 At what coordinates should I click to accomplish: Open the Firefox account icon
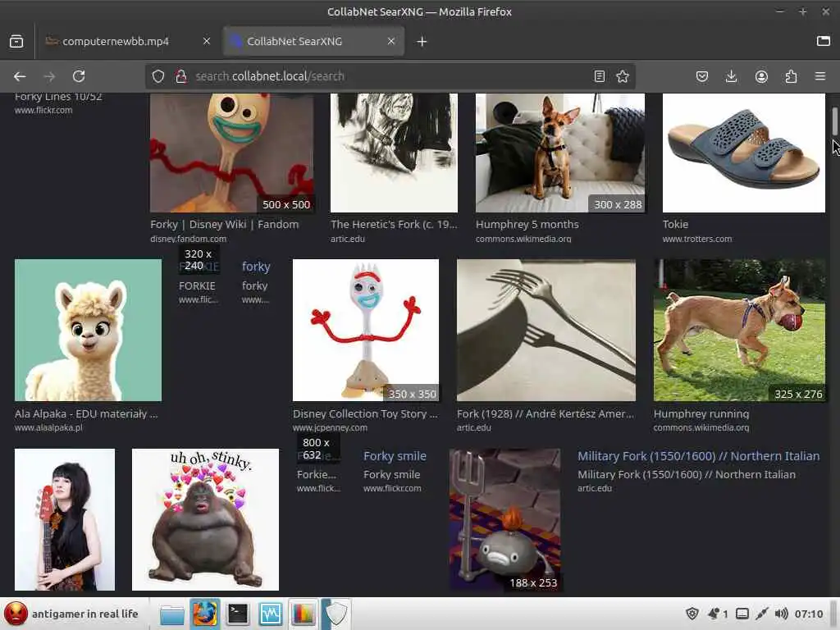tap(761, 76)
